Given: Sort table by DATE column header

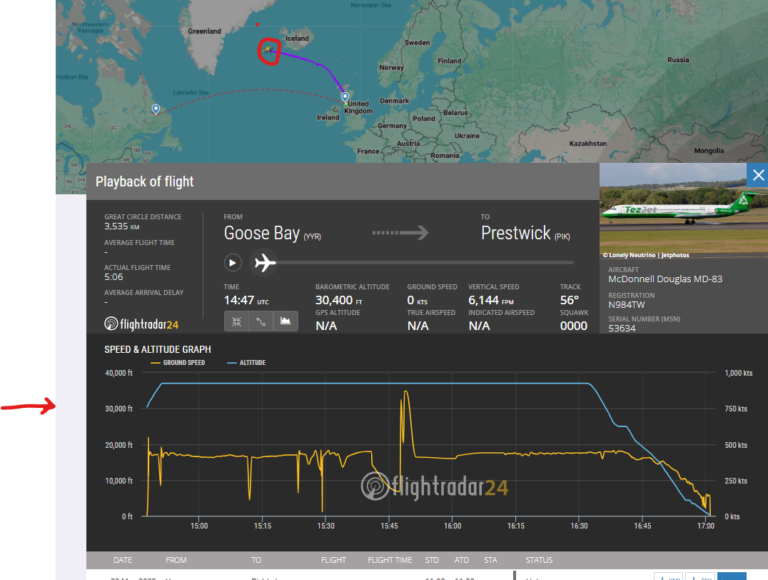Looking at the screenshot, I should (122, 560).
